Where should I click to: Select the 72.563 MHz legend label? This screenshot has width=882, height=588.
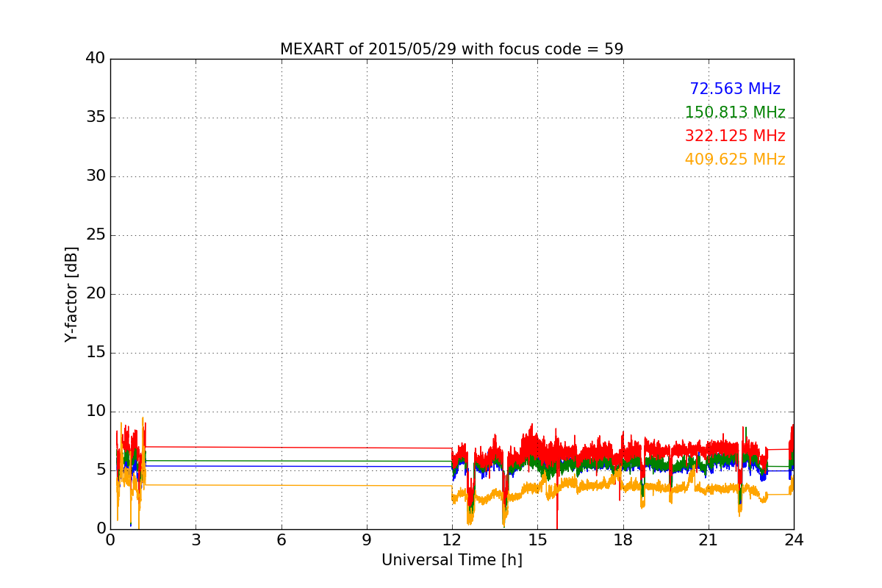(x=735, y=89)
